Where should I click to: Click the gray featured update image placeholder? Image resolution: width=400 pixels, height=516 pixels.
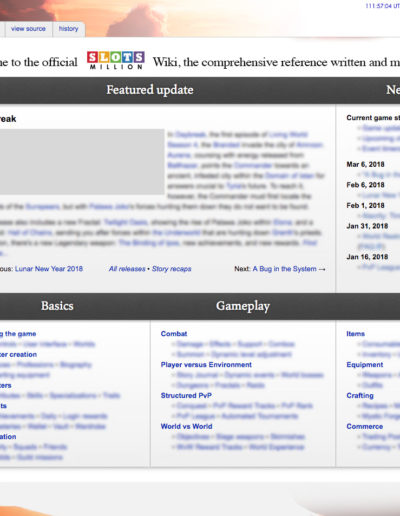click(82, 162)
